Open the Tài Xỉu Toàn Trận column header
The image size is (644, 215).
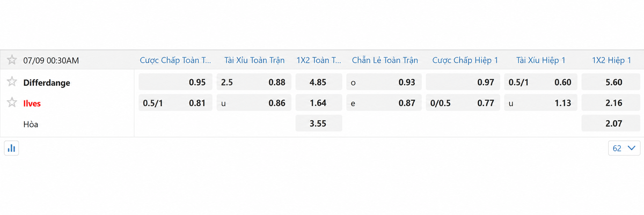254,60
